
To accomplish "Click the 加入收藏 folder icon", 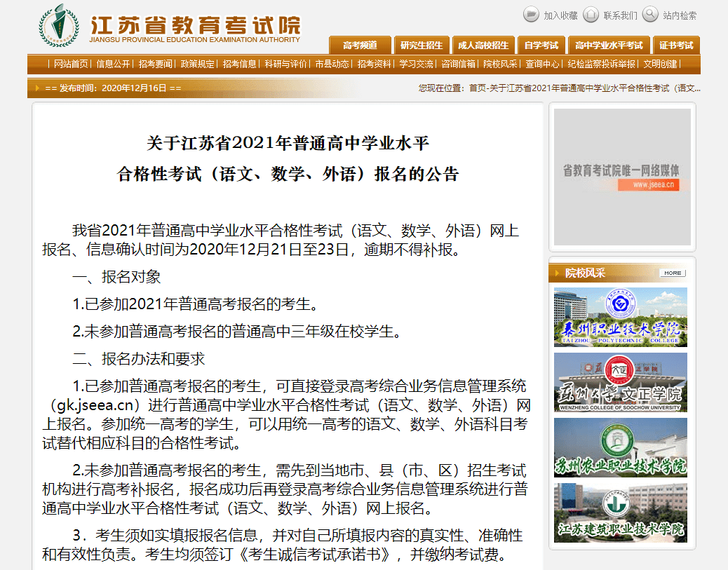I will click(532, 15).
